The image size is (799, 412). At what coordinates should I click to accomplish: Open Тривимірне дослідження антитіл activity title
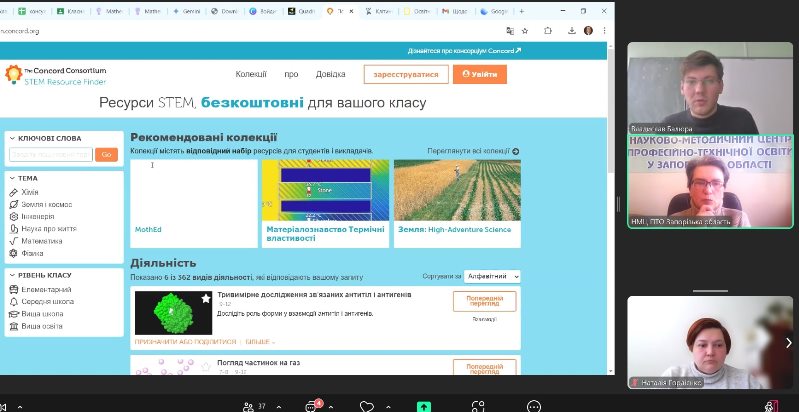314,295
